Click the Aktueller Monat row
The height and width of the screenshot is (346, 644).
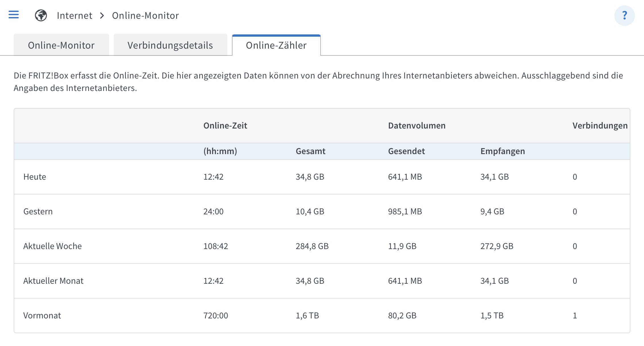(x=322, y=281)
